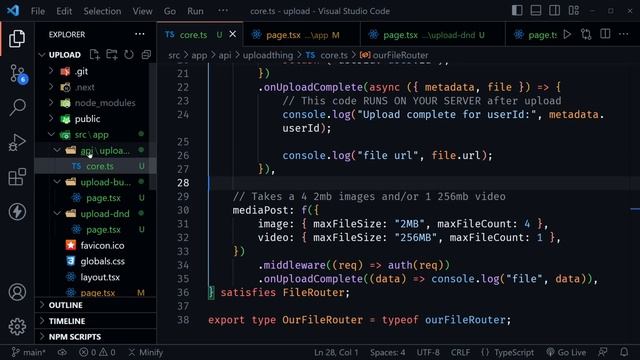
Task: Open the Selection menu
Action: click(102, 11)
